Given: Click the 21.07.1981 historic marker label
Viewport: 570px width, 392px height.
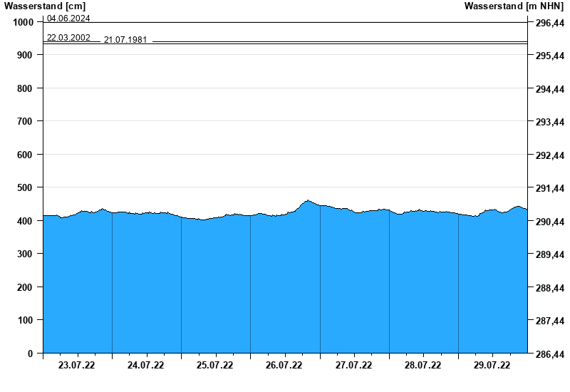Looking at the screenshot, I should pos(125,40).
